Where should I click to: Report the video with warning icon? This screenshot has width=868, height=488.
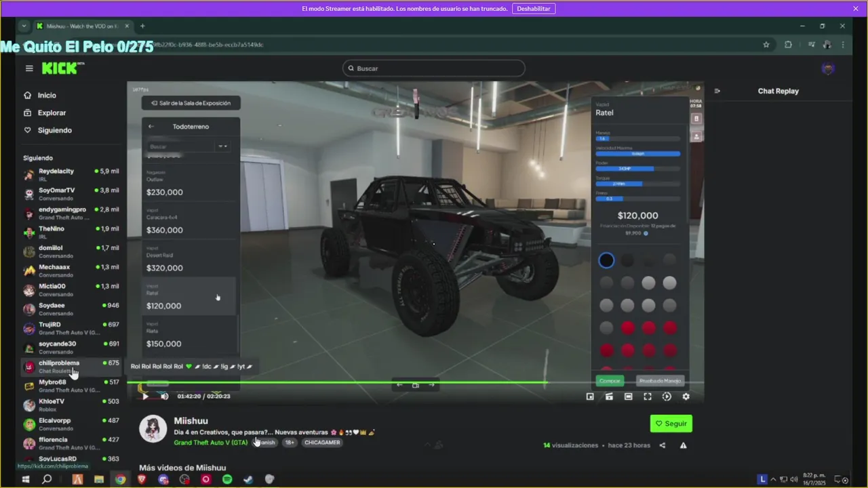683,445
